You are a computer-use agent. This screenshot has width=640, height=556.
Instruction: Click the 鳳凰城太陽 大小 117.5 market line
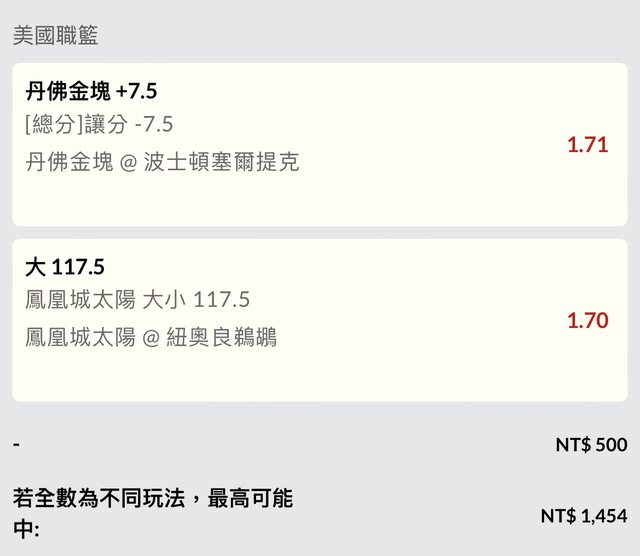coord(137,300)
